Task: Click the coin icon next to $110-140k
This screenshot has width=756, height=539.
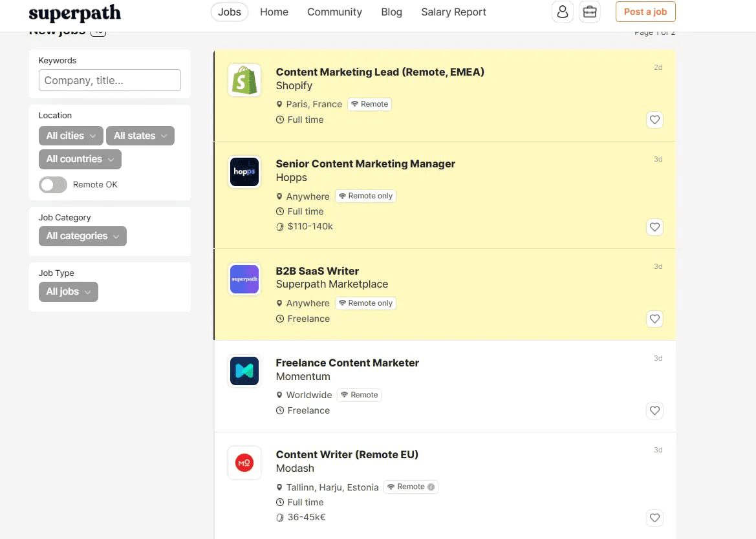Action: [279, 226]
